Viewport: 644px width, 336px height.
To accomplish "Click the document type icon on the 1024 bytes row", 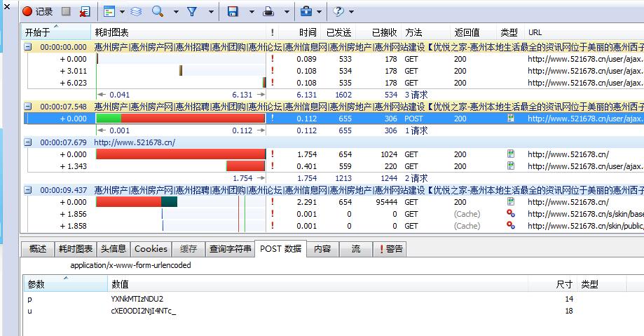I will 511,154.
